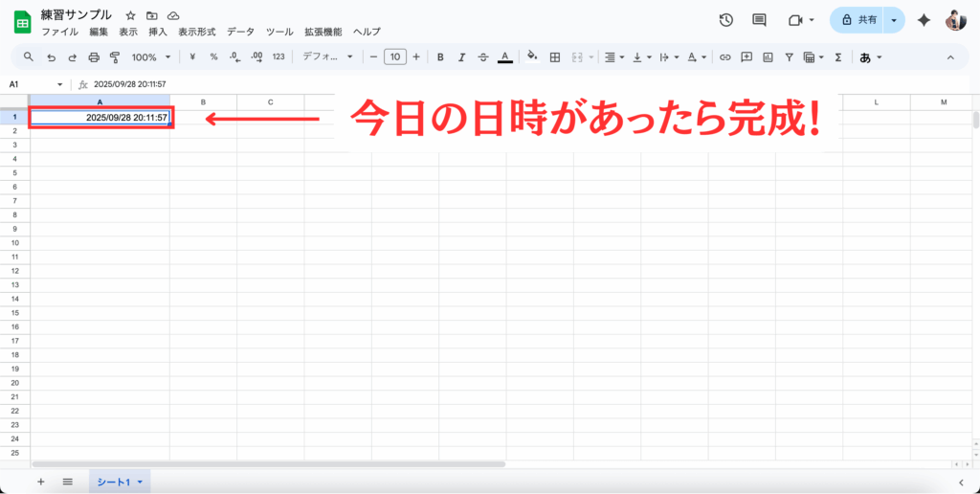Open the comments panel icon

point(759,20)
